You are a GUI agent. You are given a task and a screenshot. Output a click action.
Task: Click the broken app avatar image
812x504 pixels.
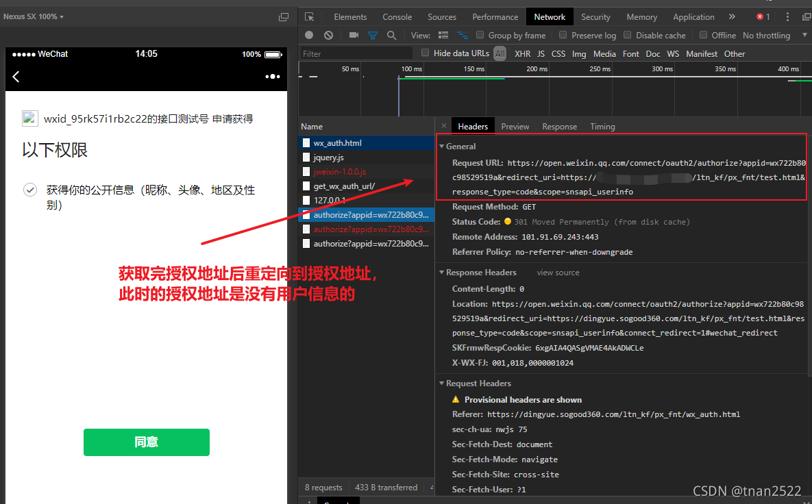(x=30, y=118)
